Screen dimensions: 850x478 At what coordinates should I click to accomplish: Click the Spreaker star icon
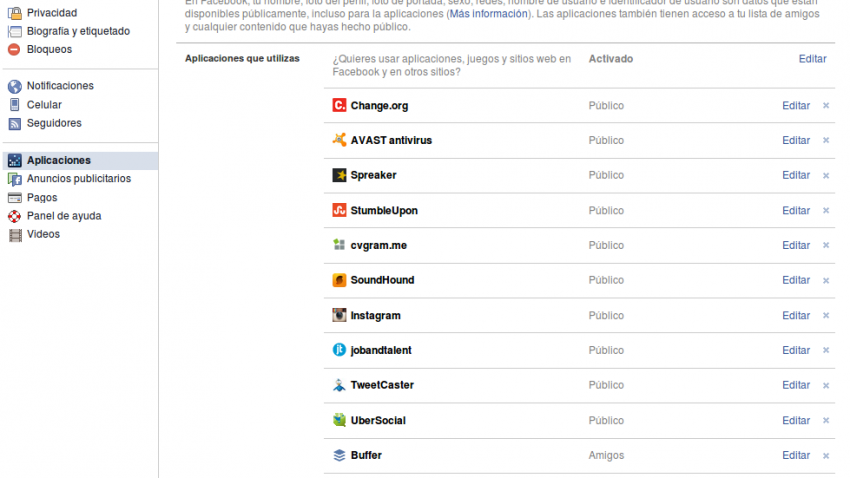(340, 176)
